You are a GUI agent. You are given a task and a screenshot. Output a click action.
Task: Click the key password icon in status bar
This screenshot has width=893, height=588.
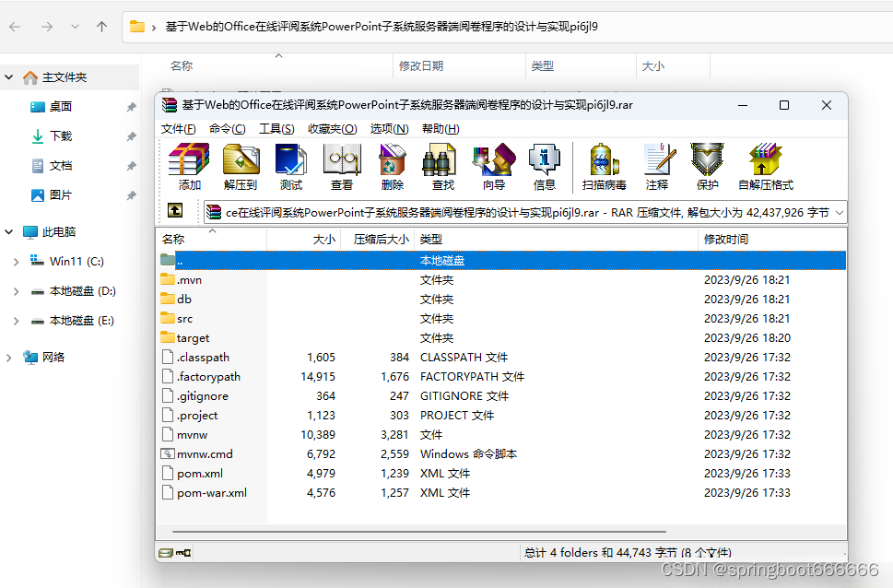coord(183,553)
